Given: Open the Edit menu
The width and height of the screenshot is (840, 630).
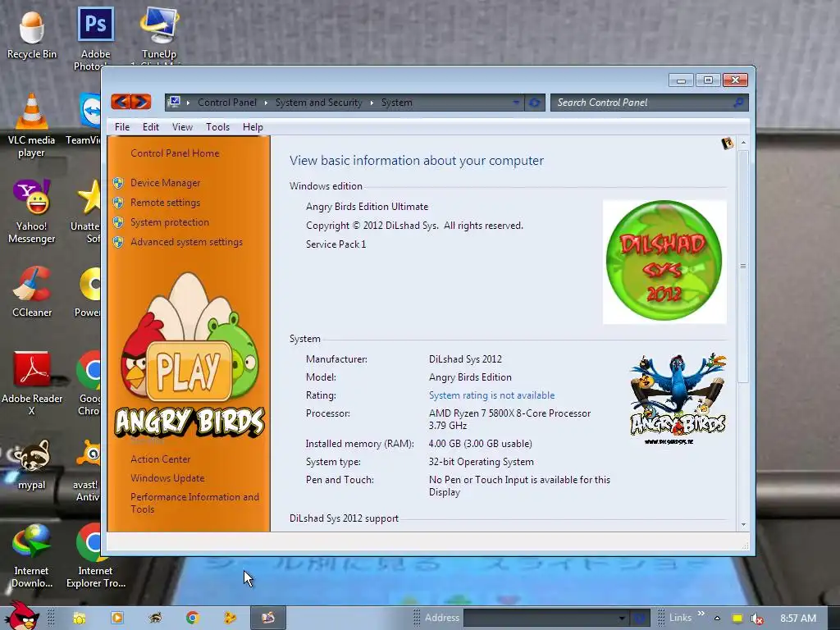Looking at the screenshot, I should click(x=151, y=127).
